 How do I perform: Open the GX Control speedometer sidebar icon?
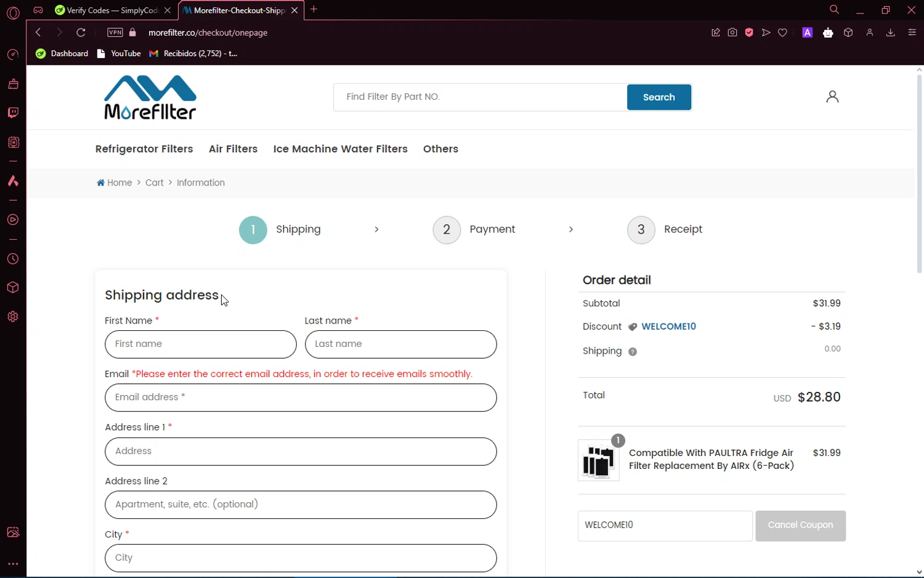[x=13, y=55]
